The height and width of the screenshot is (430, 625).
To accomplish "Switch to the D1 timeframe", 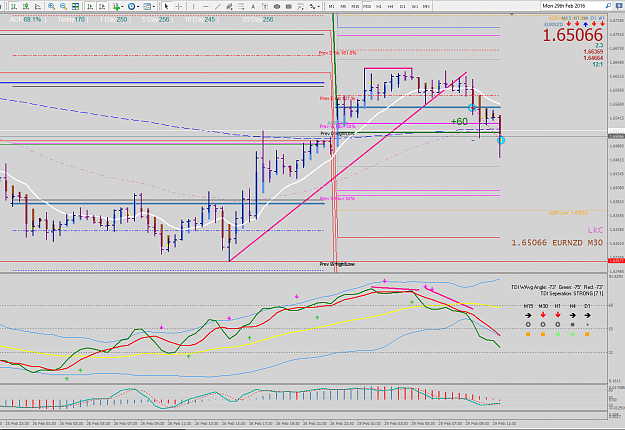I will pos(403,6).
